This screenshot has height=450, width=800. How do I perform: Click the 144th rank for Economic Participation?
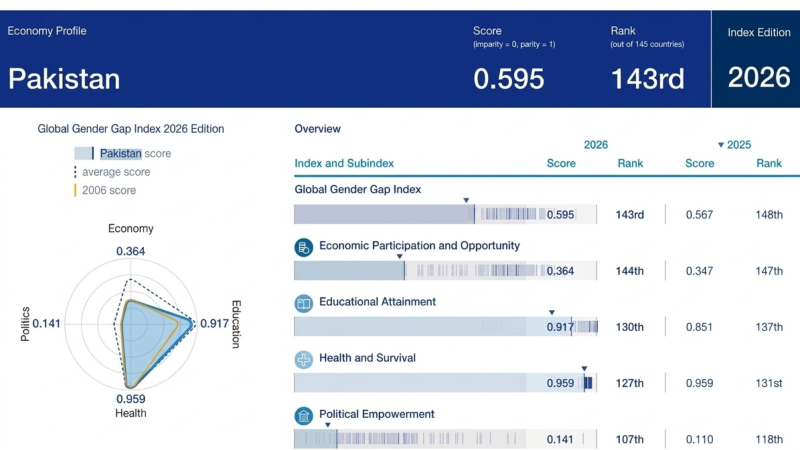[x=630, y=271]
